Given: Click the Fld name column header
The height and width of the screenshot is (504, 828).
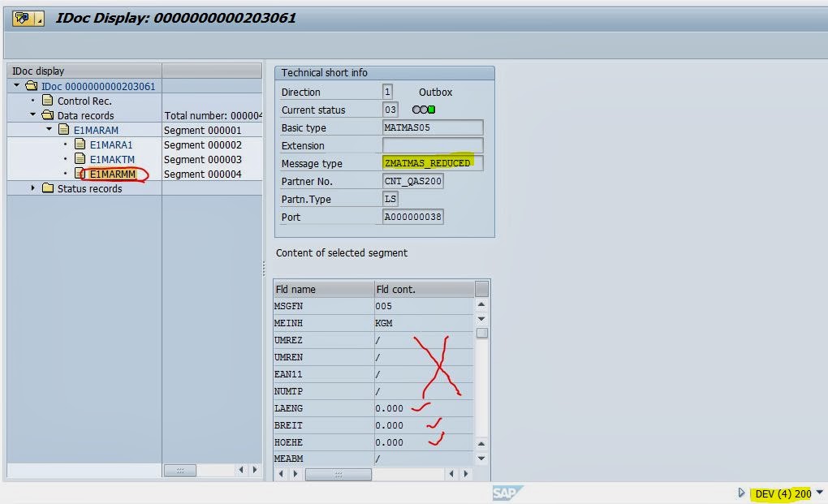Looking at the screenshot, I should (x=324, y=289).
